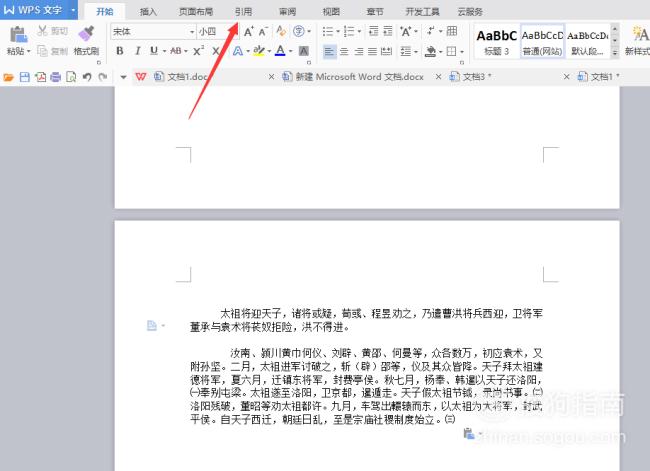Open font color dropdown arrow
Screen dimensions: 650x471
pyautogui.click(x=291, y=51)
